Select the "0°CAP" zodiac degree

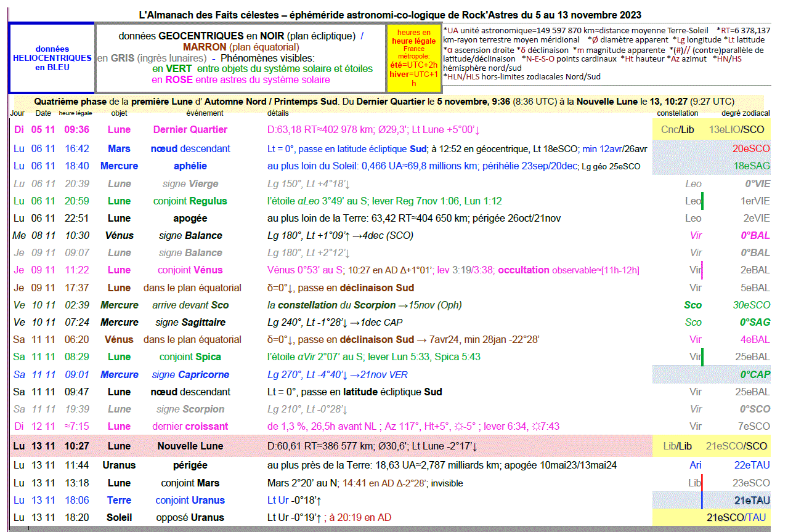755,375
